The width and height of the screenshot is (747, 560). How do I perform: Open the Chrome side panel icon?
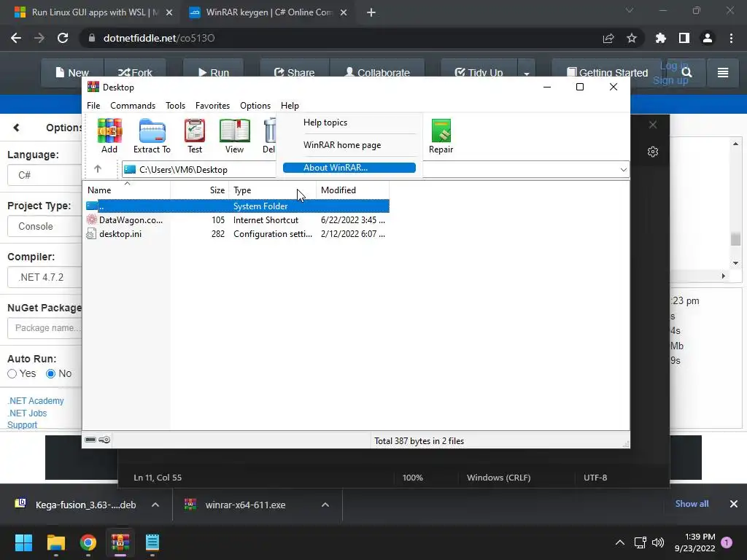point(684,38)
